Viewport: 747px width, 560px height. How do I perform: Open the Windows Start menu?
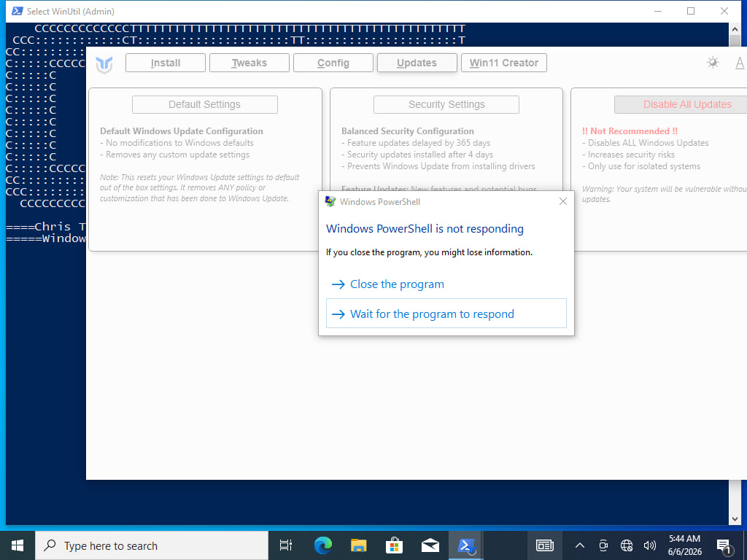click(x=18, y=545)
